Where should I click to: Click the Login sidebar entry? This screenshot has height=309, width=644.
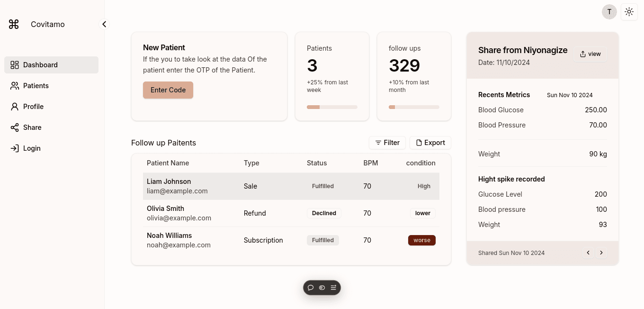[x=52, y=148]
